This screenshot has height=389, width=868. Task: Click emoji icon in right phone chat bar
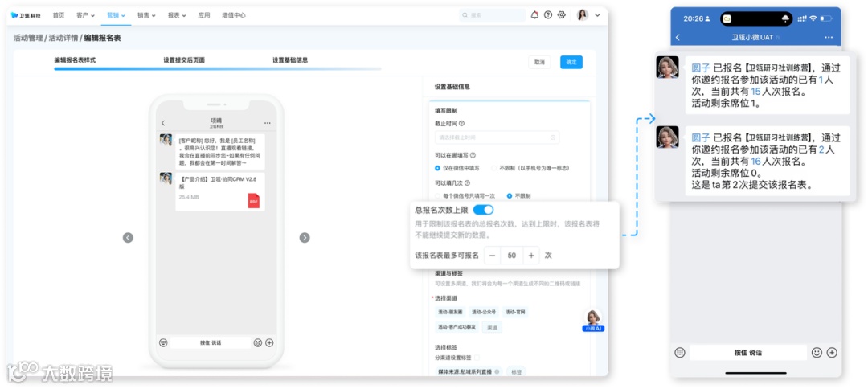coord(817,353)
